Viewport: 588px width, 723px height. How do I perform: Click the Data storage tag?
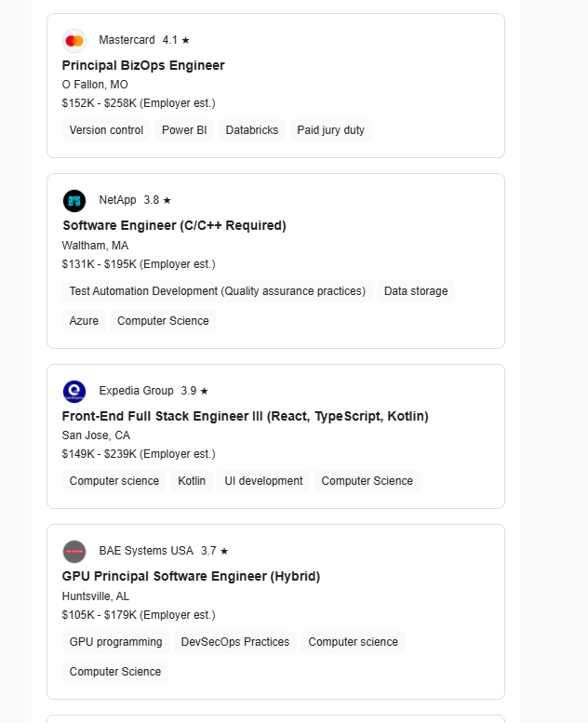[x=416, y=291]
